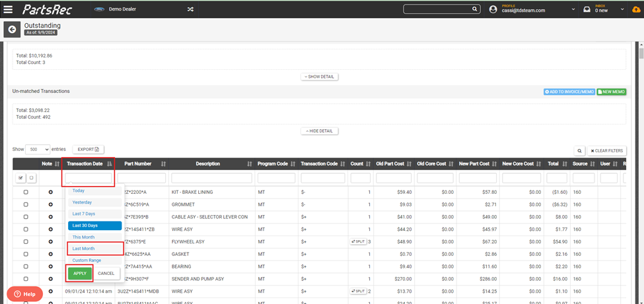Viewport: 644px width, 304px height.
Task: Click the Program Code filter field
Action: click(x=276, y=177)
